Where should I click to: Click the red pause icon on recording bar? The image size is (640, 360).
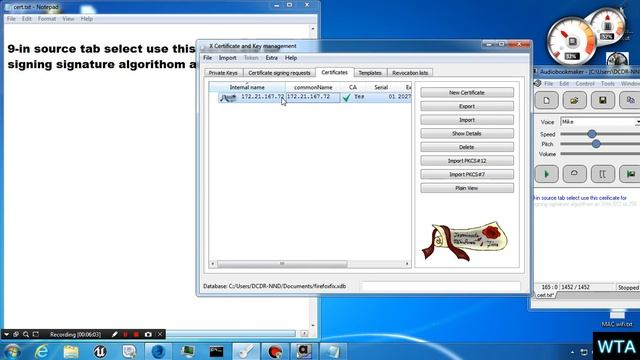[x=125, y=334]
